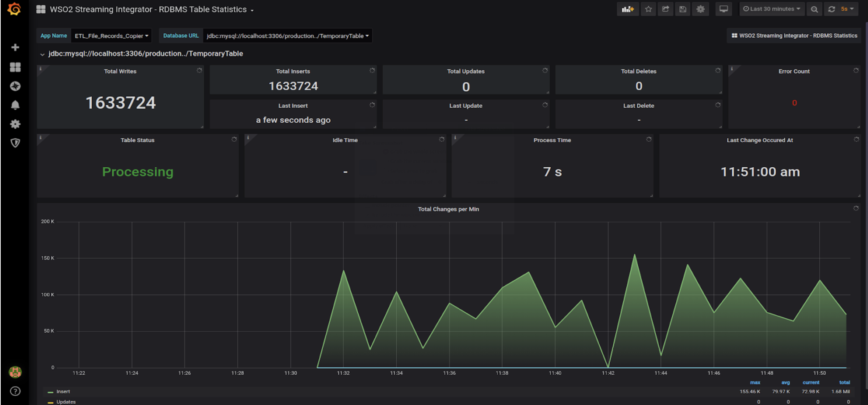This screenshot has height=405, width=868.
Task: Cycle view mode with monitor icon
Action: pyautogui.click(x=723, y=9)
